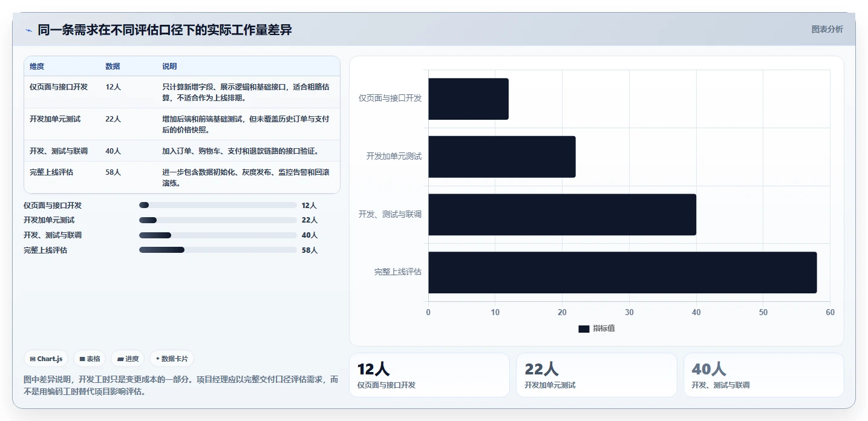Click the 完整上线评估 chart bar
The image size is (868, 421).
click(x=622, y=273)
